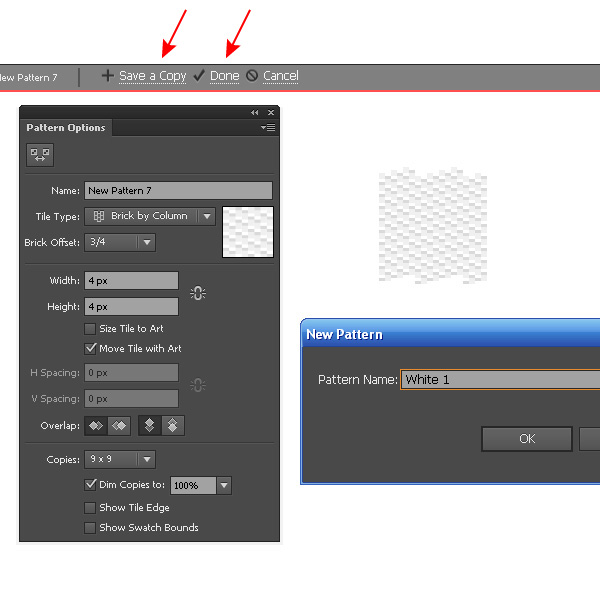Viewport: 600px width, 600px height.
Task: Click the Done link
Action: [x=225, y=76]
